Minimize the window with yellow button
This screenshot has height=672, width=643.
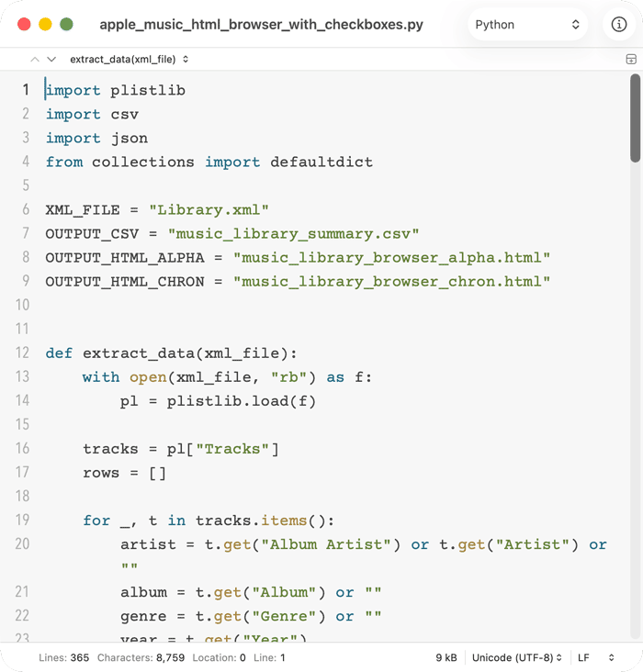coord(45,24)
